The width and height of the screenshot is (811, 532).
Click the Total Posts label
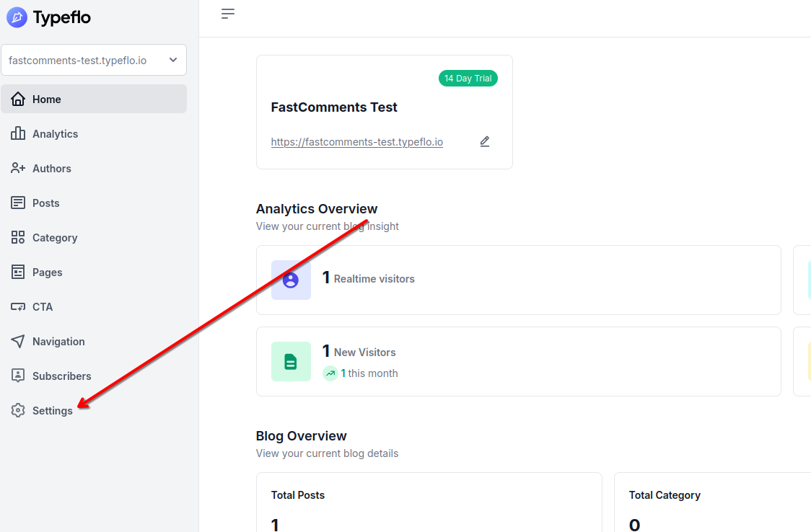(298, 495)
